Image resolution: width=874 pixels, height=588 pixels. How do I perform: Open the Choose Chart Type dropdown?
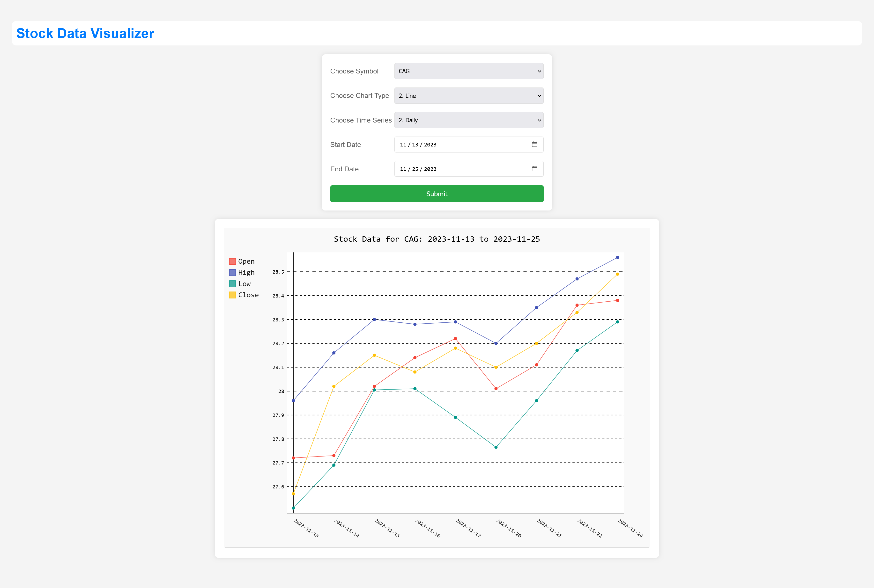point(469,95)
